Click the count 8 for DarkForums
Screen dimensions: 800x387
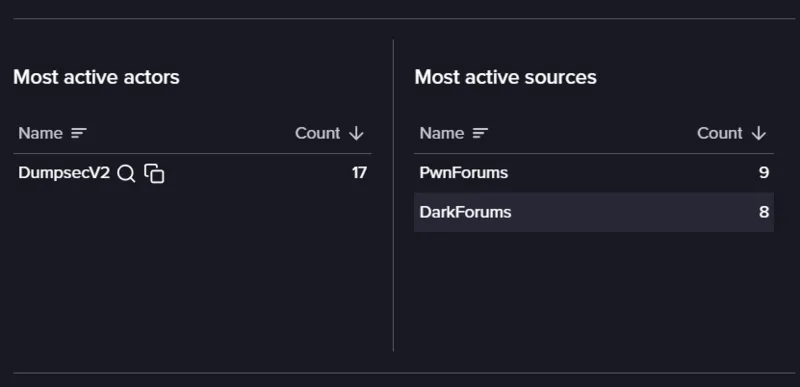pyautogui.click(x=764, y=212)
